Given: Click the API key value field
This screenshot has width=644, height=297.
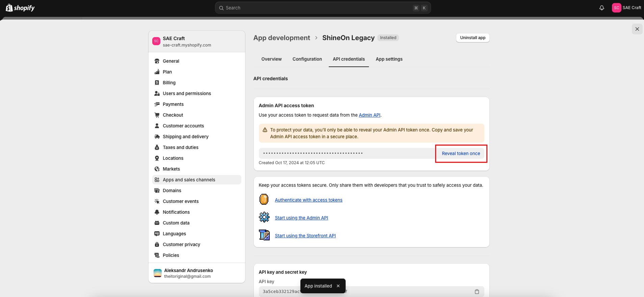Looking at the screenshot, I should click(x=371, y=292).
